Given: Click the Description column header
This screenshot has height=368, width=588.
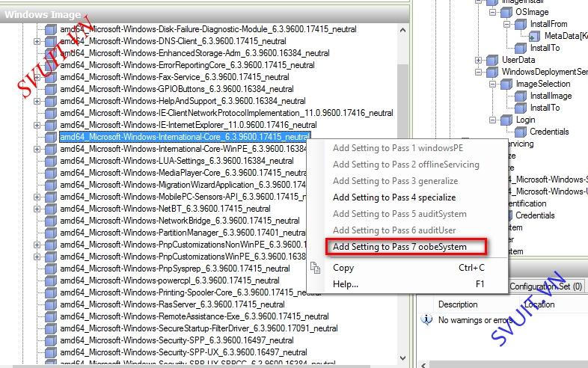Looking at the screenshot, I should coord(458,304).
